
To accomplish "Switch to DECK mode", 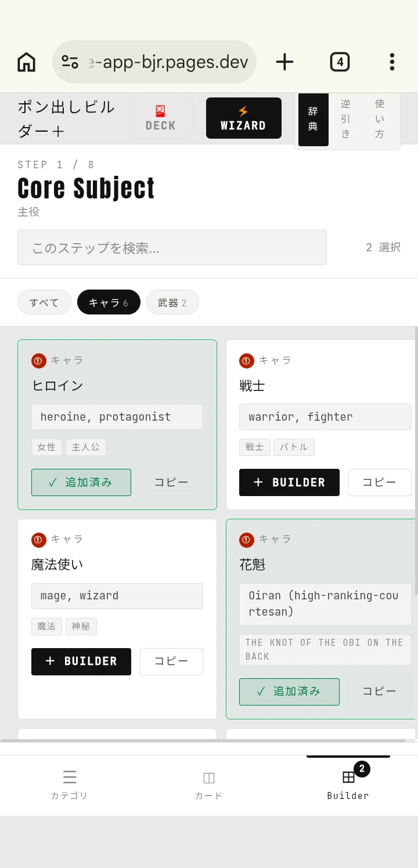I will [161, 118].
